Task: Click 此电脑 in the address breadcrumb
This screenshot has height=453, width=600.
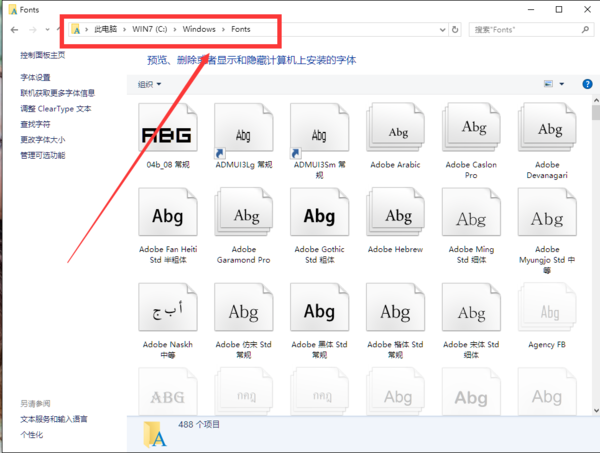Action: pos(106,29)
